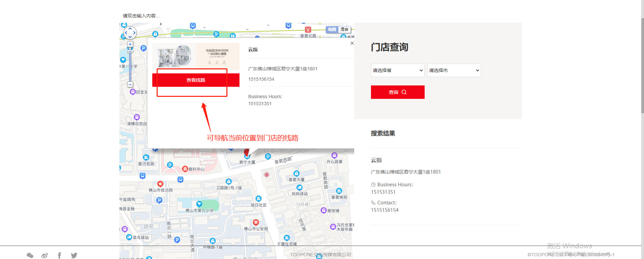Open the Twitter social icon
The width and height of the screenshot is (644, 259).
coord(74,255)
